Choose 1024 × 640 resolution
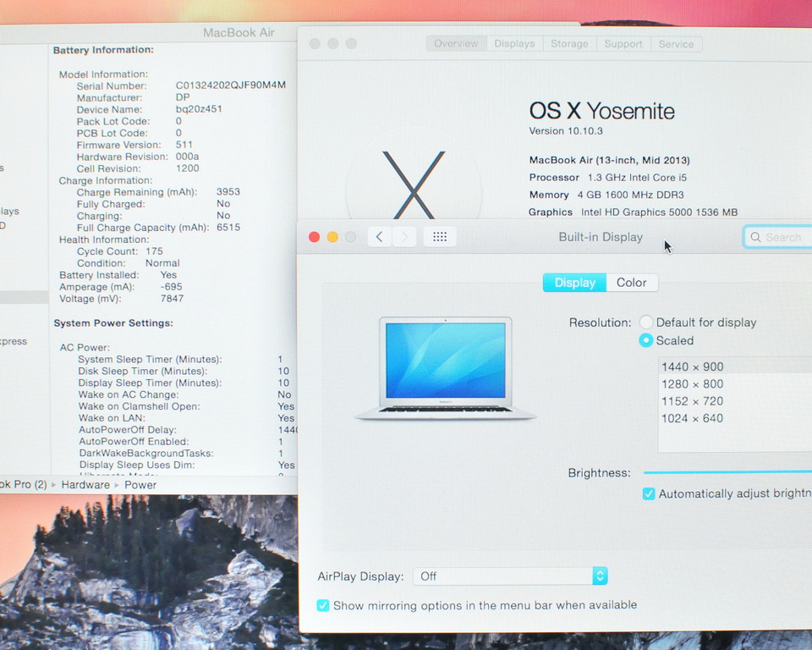The height and width of the screenshot is (650, 812). click(735, 418)
